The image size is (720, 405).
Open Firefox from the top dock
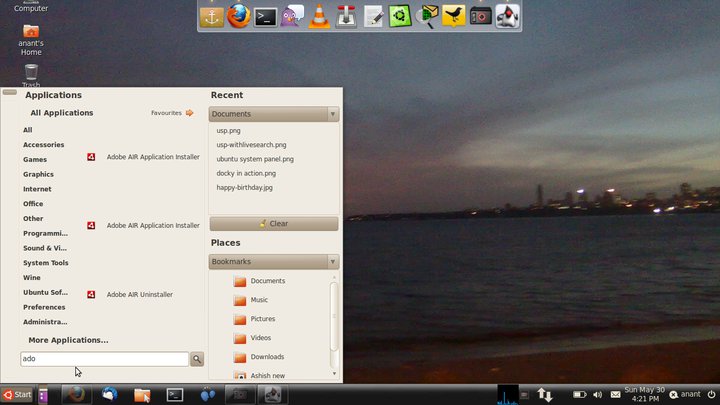(237, 16)
